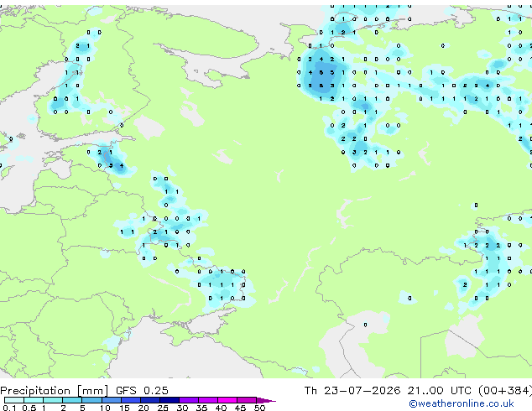
Task: Click the pointed arrow swatch above 50
Action: (x=266, y=400)
